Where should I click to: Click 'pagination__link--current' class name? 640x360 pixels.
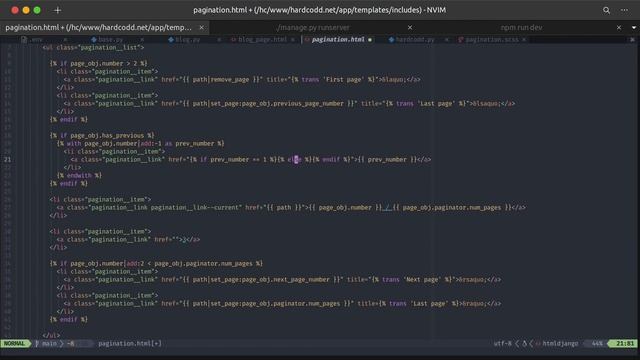point(196,208)
